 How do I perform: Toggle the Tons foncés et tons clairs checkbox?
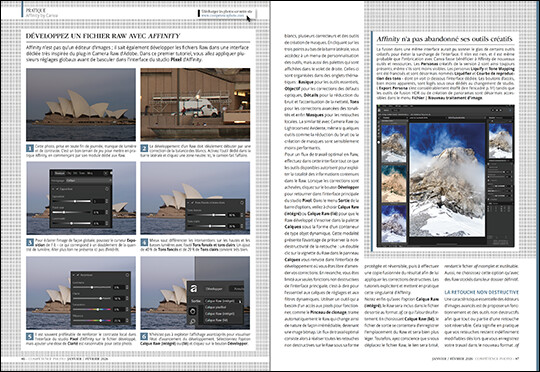[192, 203]
